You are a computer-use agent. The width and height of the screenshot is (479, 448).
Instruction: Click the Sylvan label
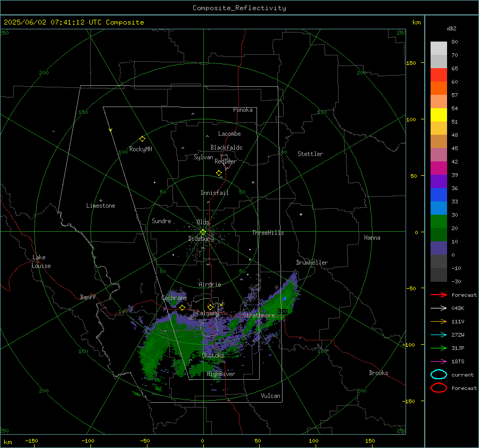[203, 157]
